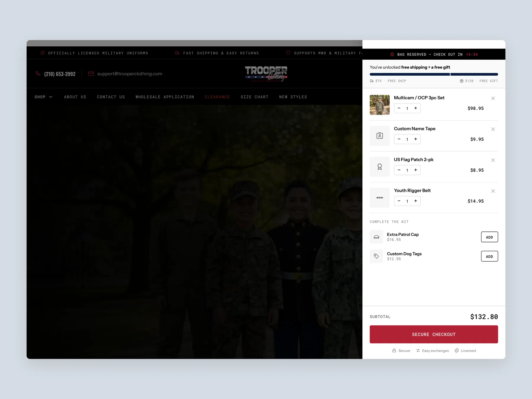Click the support@trooperclothing.com email link

(x=130, y=74)
